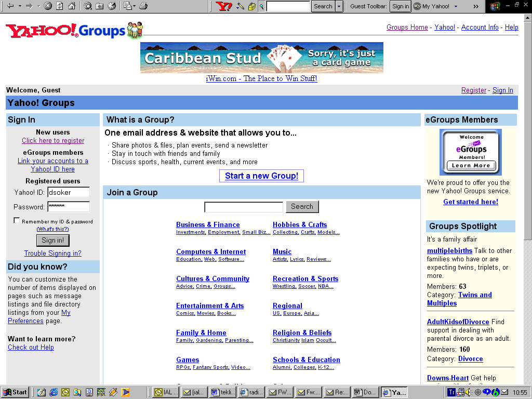
Task: Open the Hobbies & Crafts category
Action: pyautogui.click(x=300, y=224)
